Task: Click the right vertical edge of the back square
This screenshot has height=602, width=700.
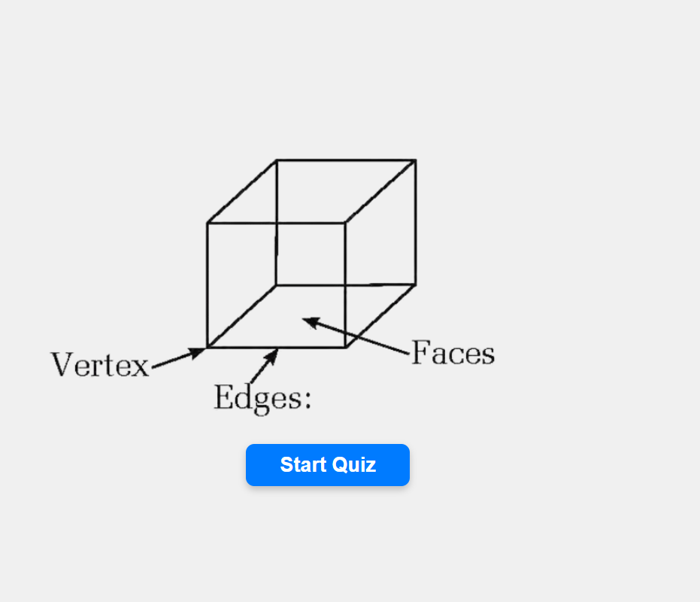Action: point(416,222)
